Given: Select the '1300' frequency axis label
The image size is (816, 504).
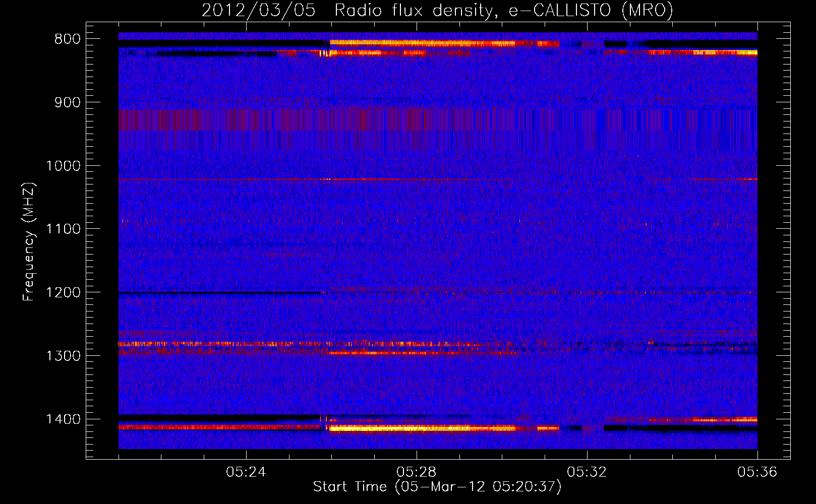Looking at the screenshot, I should tap(63, 356).
